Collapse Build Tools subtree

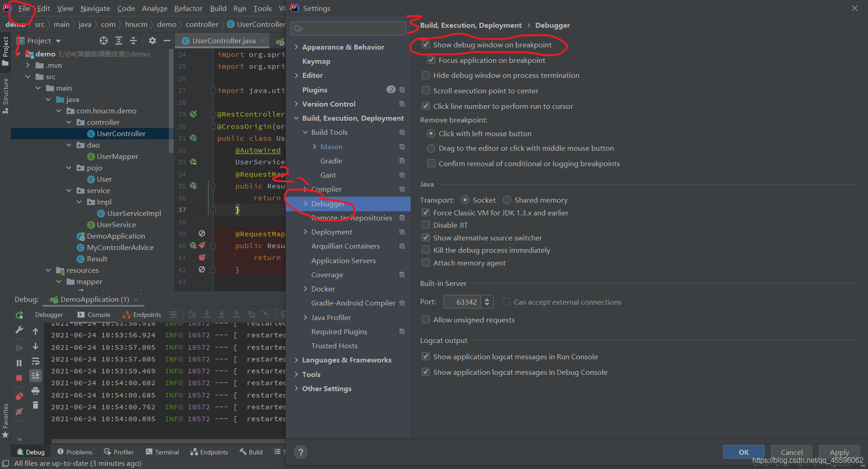pos(305,132)
